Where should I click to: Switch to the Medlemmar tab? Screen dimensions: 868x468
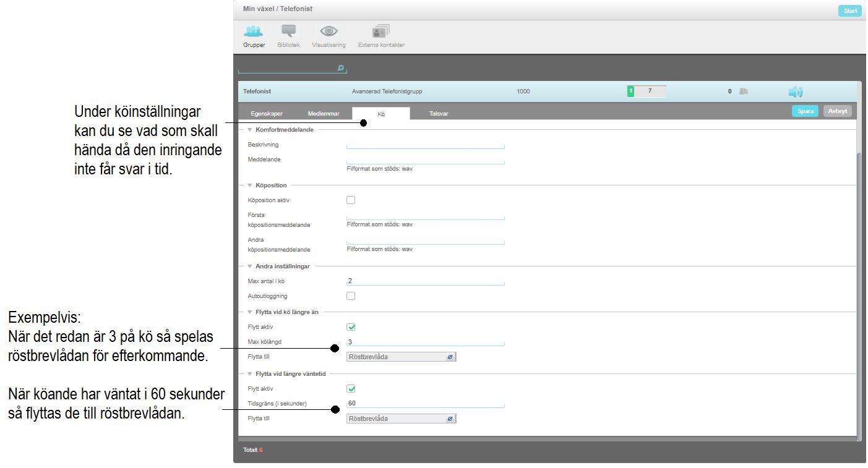[x=324, y=114]
